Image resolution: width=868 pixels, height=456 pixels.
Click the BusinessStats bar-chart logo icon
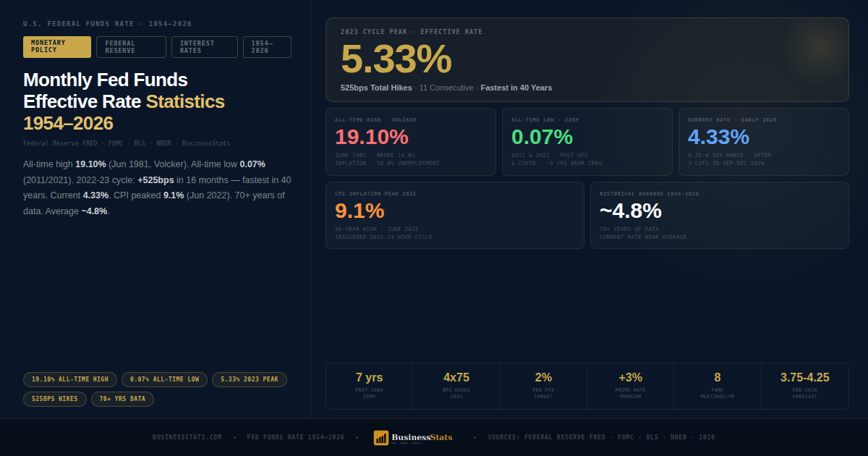(380, 437)
